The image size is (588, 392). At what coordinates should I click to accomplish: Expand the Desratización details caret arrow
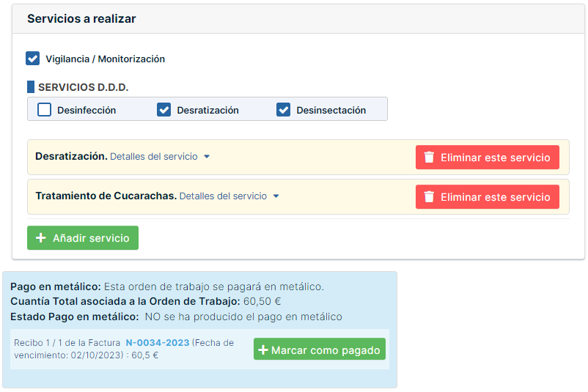pos(207,157)
